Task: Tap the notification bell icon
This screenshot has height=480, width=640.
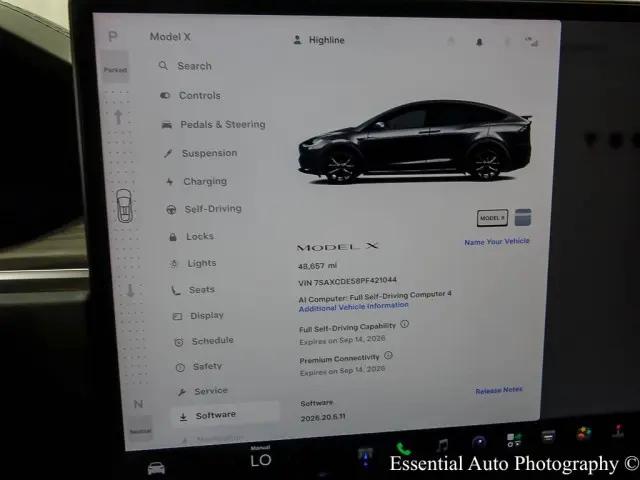Action: (479, 42)
